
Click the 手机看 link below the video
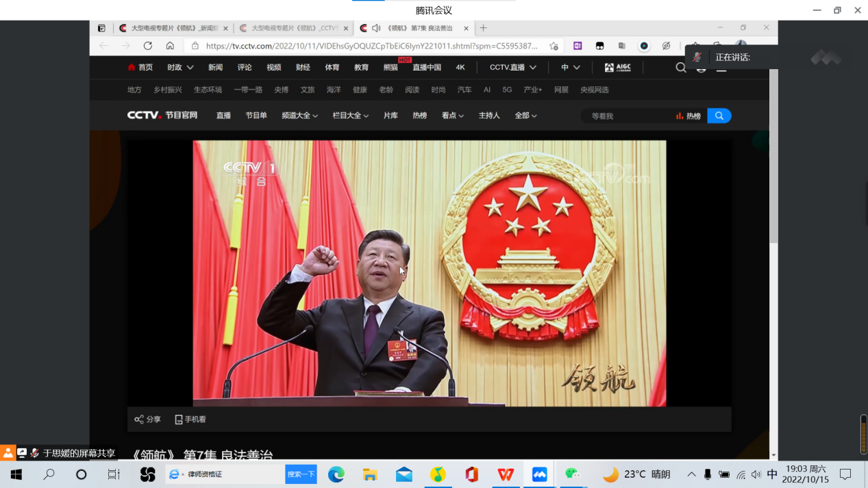point(190,420)
